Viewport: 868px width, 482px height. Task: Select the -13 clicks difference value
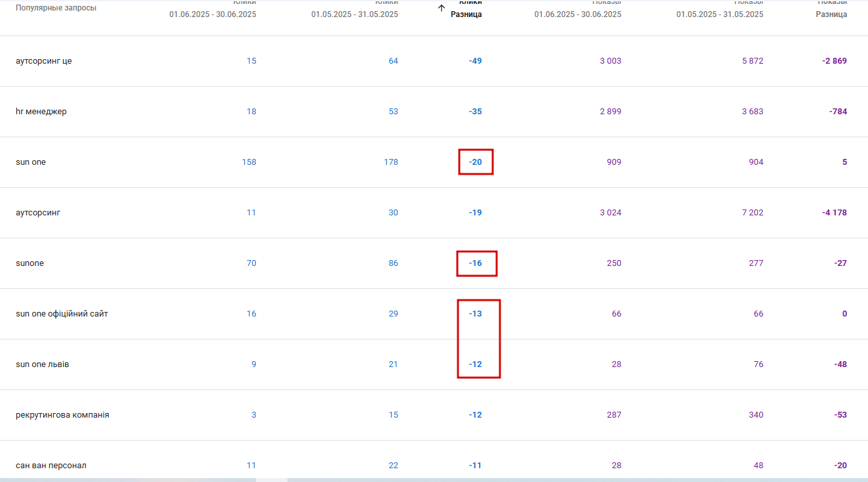475,314
